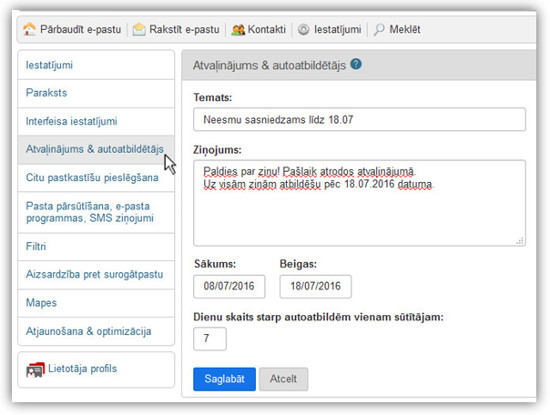This screenshot has height=415, width=550.
Task: Click the Kontakti people icon
Action: pos(238,29)
